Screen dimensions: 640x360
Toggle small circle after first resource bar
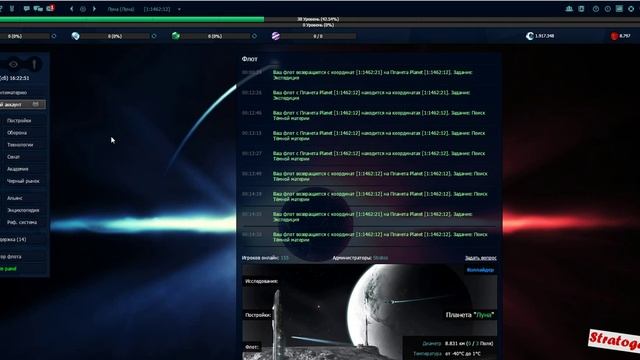(53, 36)
